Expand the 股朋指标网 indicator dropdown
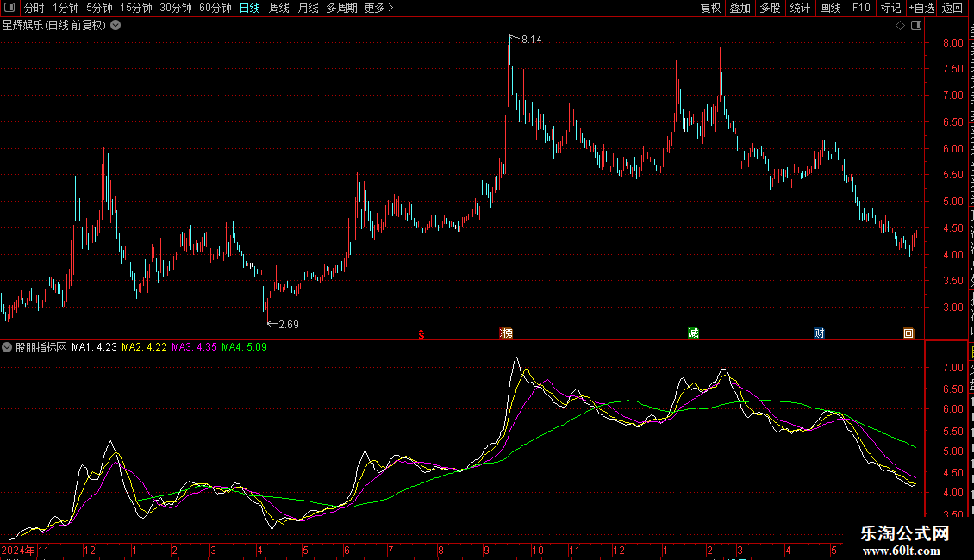974x560 pixels. pos(7,348)
